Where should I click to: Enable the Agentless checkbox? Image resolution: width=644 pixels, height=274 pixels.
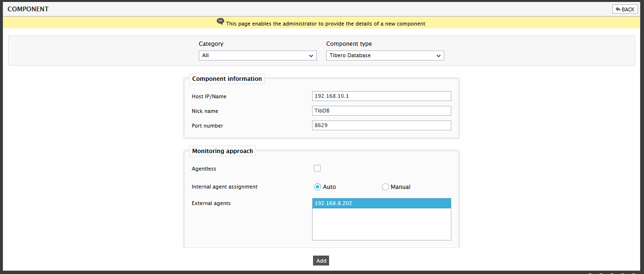point(317,168)
